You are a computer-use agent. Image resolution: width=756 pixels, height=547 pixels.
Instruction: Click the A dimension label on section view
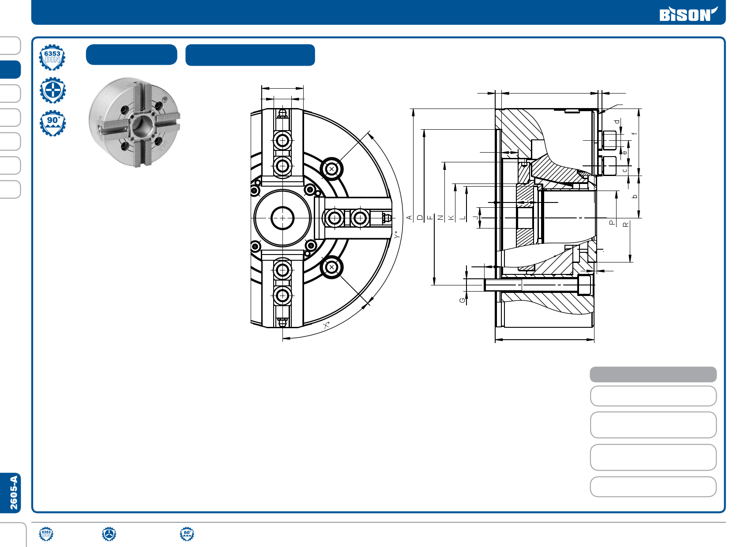(409, 217)
